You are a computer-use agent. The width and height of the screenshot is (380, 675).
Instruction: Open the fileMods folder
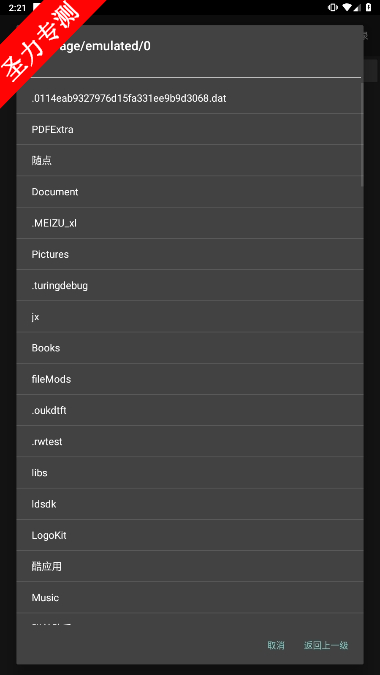coord(190,379)
